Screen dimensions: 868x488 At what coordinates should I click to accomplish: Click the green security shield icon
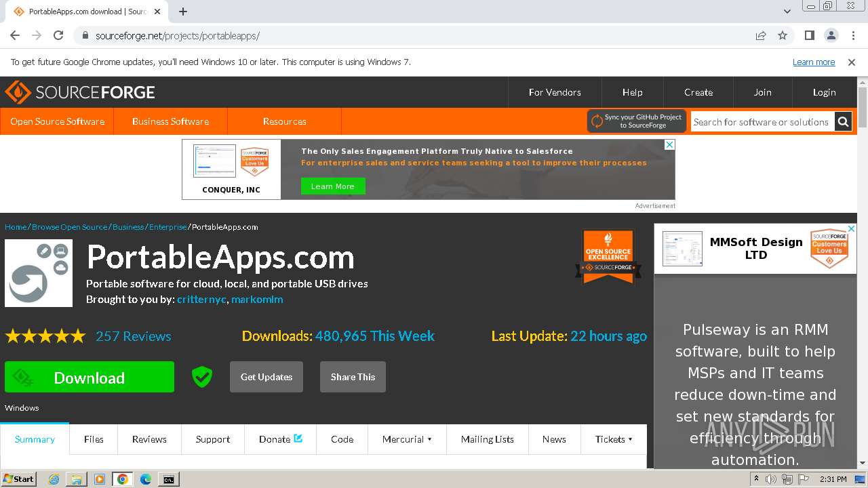(202, 377)
